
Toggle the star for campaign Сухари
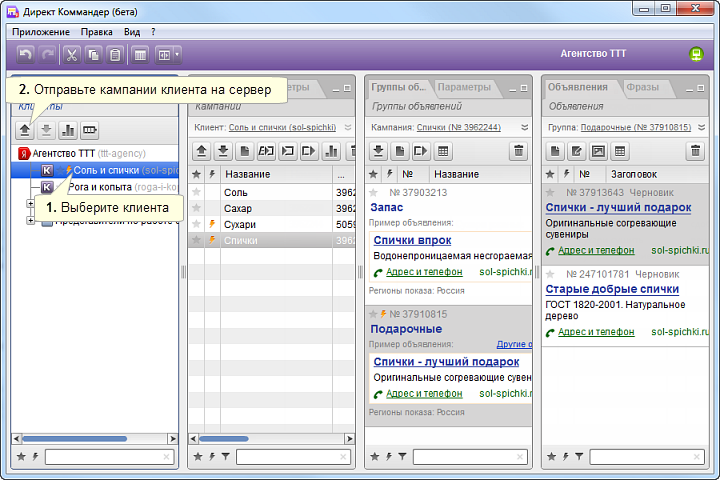(197, 224)
